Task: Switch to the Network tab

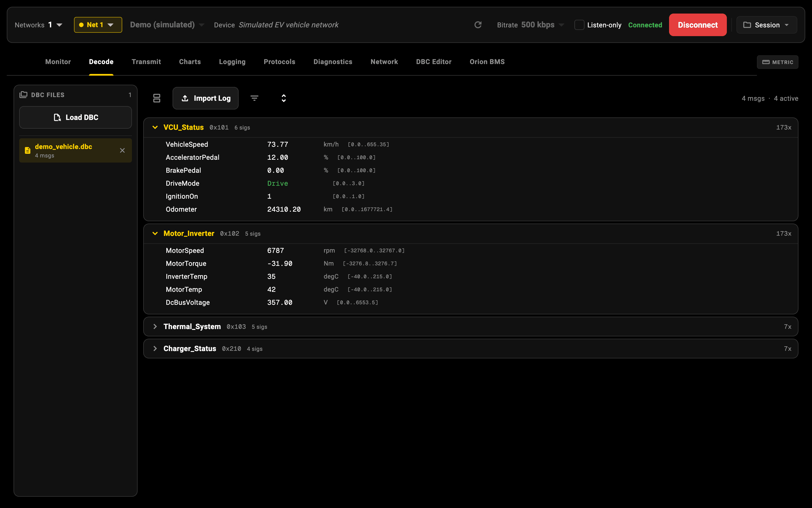Action: click(384, 62)
